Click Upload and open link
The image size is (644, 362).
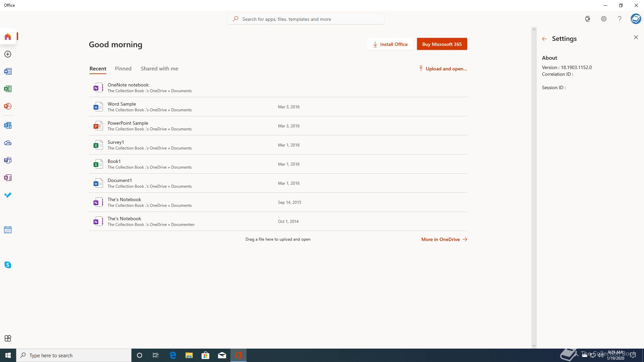tap(443, 69)
